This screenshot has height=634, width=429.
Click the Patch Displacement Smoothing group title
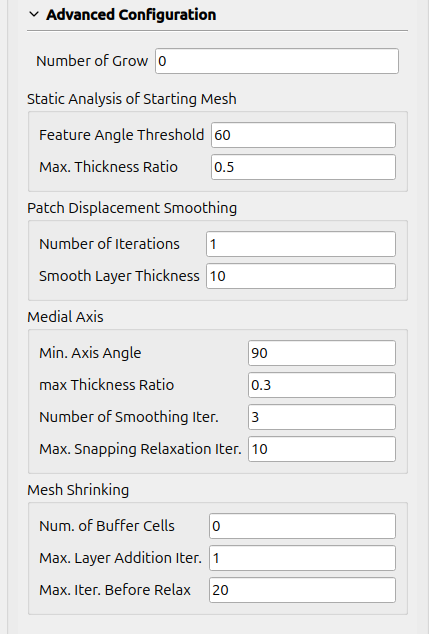[x=132, y=208]
